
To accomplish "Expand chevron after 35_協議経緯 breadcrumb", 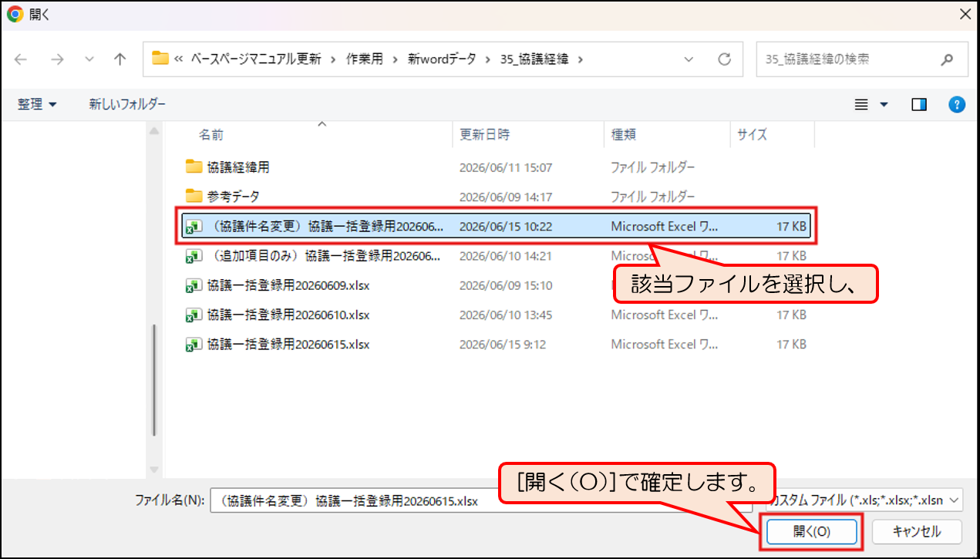I will 581,59.
